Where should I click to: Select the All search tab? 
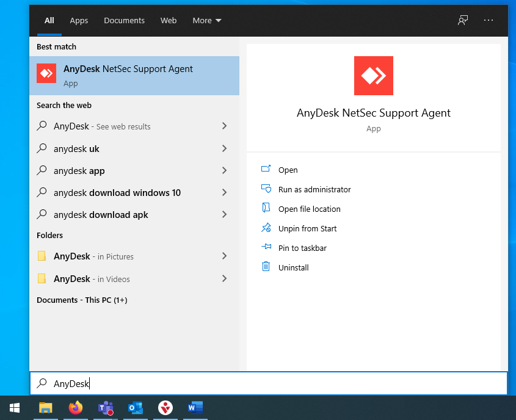pyautogui.click(x=49, y=20)
